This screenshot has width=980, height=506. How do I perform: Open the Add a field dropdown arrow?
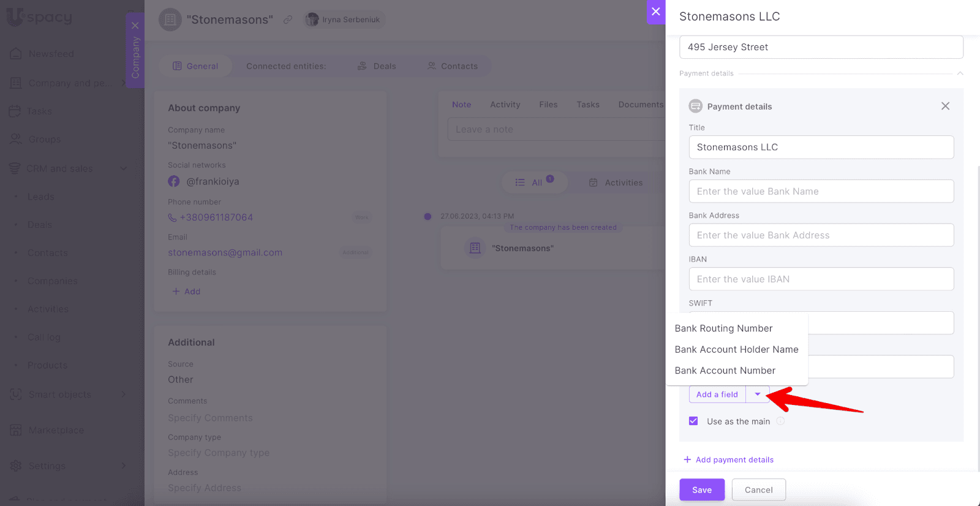[758, 395]
